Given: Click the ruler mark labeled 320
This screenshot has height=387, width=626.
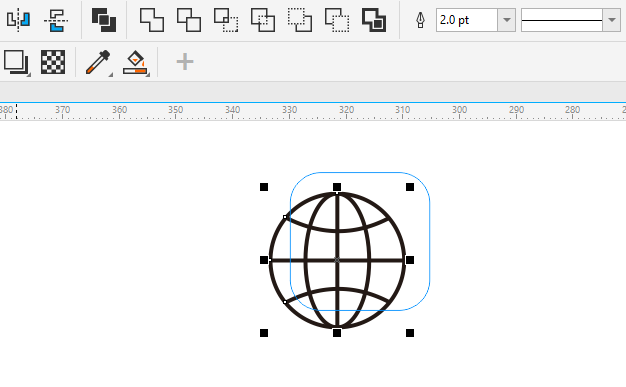Looking at the screenshot, I should [x=346, y=110].
